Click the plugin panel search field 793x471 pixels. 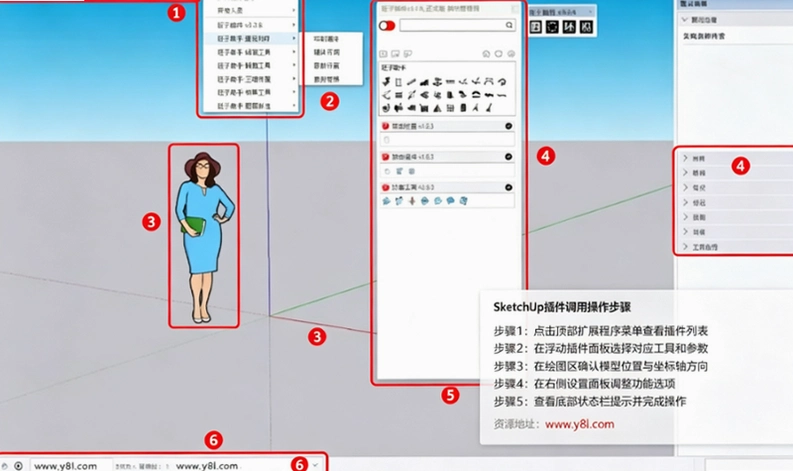[458, 25]
